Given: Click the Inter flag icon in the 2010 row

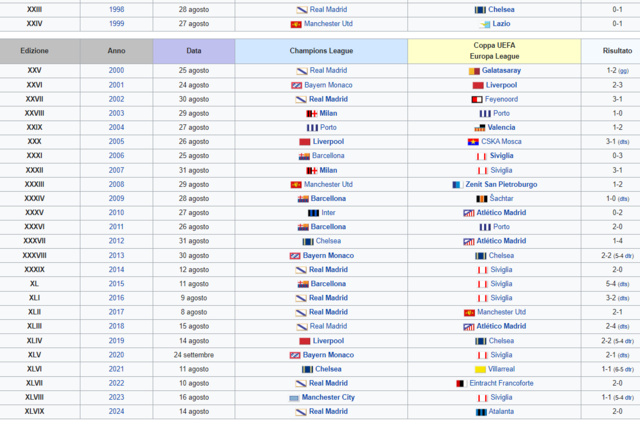Looking at the screenshot, I should [x=313, y=213].
